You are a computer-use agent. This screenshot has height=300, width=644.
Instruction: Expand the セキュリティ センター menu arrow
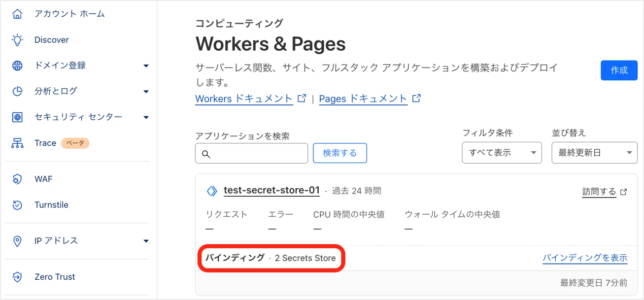[146, 117]
